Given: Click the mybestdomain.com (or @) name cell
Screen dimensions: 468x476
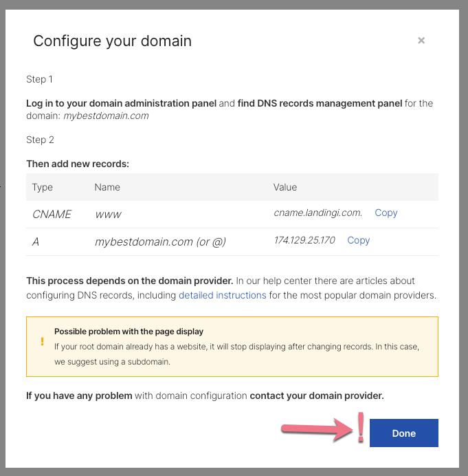Looking at the screenshot, I should point(160,242).
